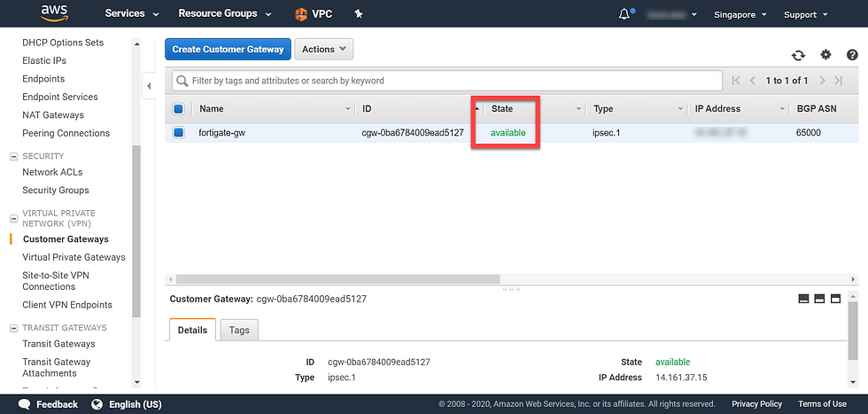Image resolution: width=868 pixels, height=414 pixels.
Task: Collapse the navigation side panel arrow
Action: click(x=149, y=86)
